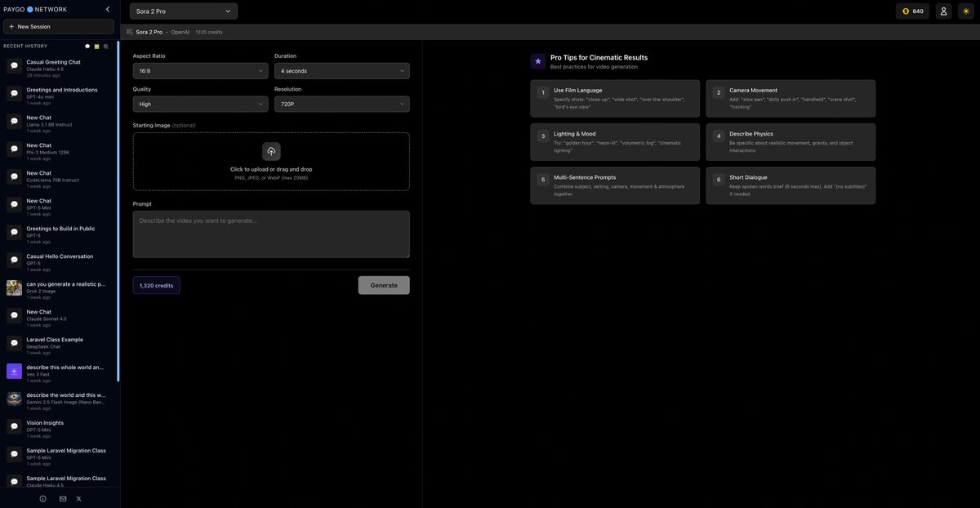Click the sidebar history scrollbar

(x=118, y=211)
